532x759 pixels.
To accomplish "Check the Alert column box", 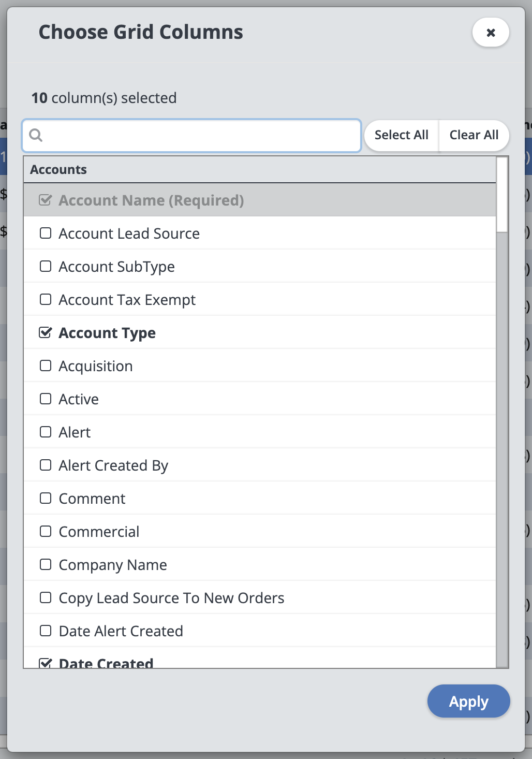I will click(x=46, y=432).
